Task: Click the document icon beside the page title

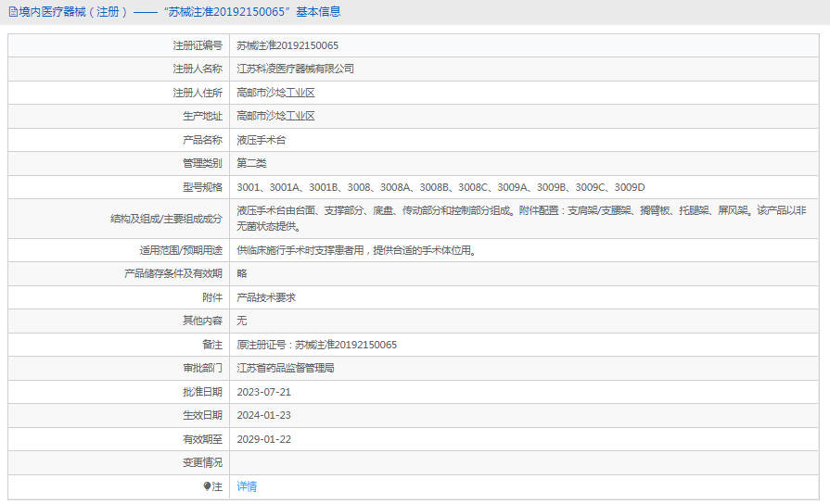Action: pos(13,12)
